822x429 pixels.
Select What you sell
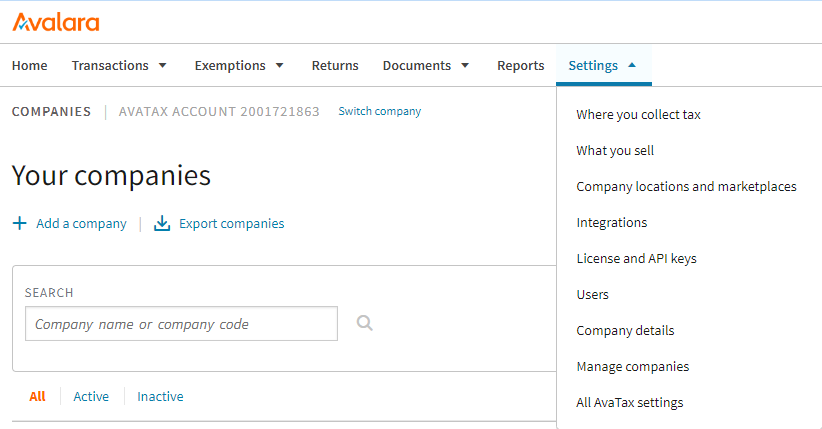pyautogui.click(x=615, y=151)
